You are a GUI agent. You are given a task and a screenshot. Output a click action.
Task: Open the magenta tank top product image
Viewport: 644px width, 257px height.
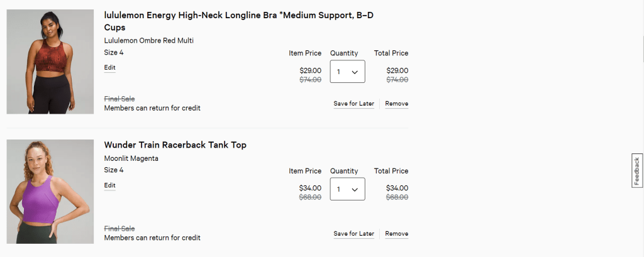point(50,192)
